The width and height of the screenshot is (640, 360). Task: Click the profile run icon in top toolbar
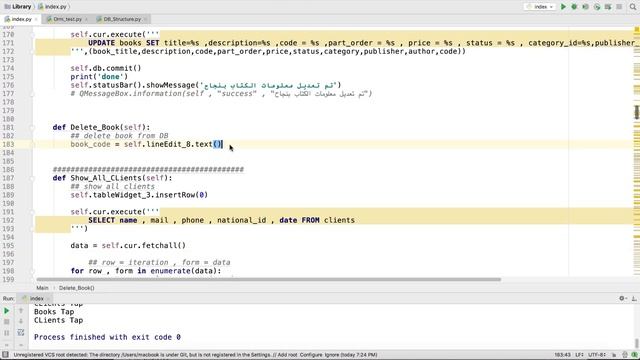pos(597,7)
